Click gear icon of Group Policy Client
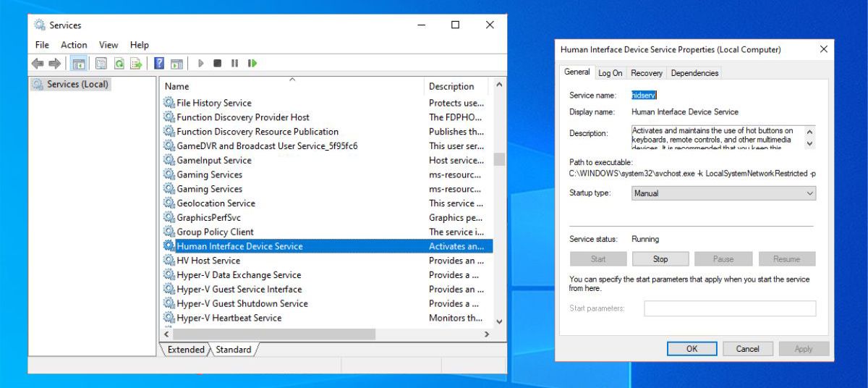This screenshot has width=868, height=388. pyautogui.click(x=169, y=232)
